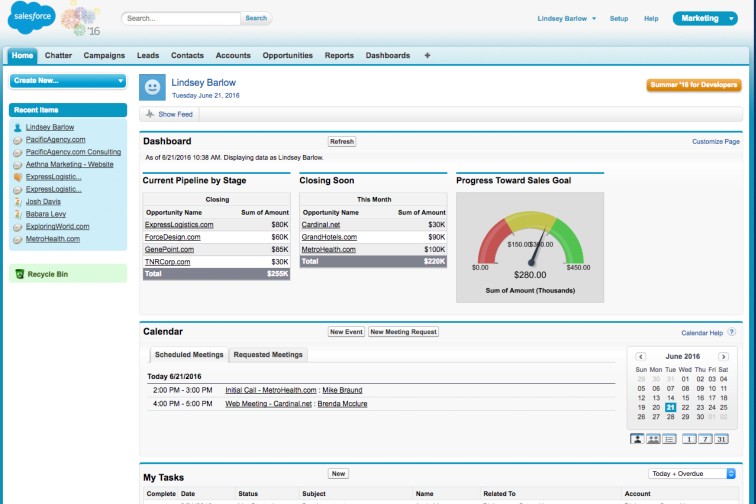This screenshot has width=756, height=504.
Task: Open PacificAgency.com Consulting recent item
Action: [x=73, y=152]
